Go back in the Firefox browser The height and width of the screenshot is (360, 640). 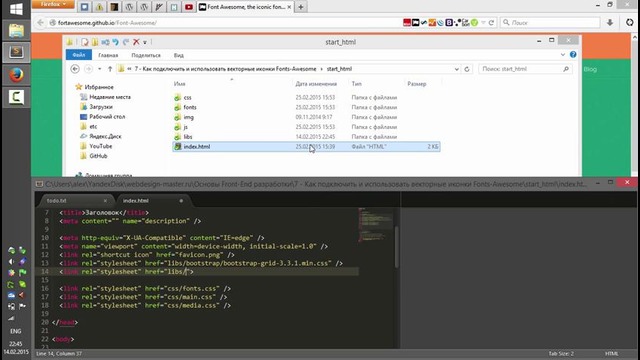coord(40,23)
